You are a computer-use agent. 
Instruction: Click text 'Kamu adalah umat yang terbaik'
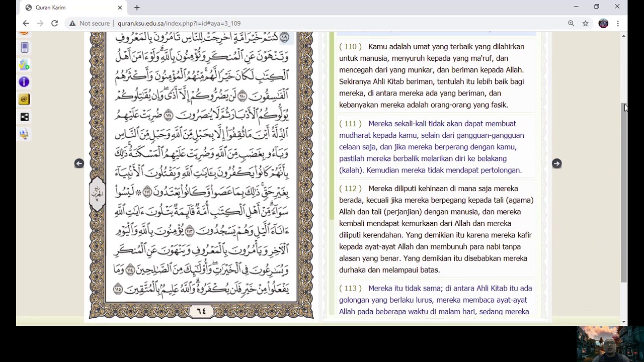[420, 47]
